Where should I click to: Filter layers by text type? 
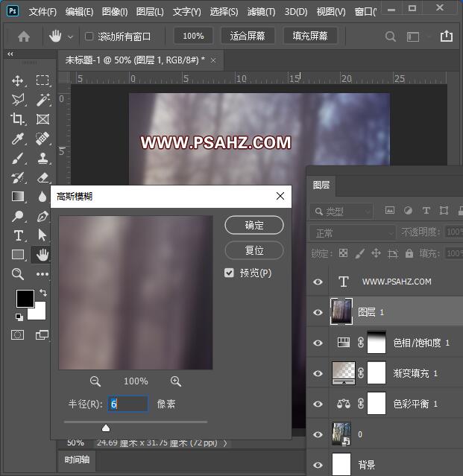pyautogui.click(x=426, y=210)
